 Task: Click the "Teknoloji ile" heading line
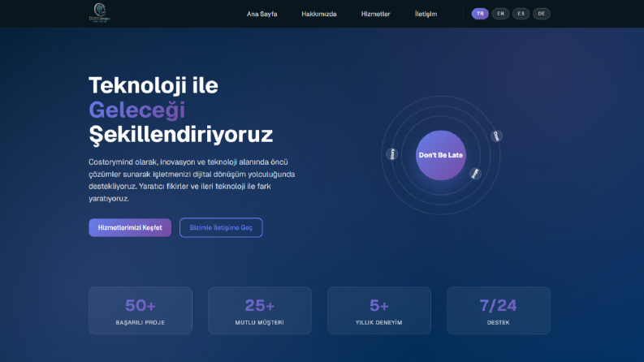pyautogui.click(x=153, y=85)
